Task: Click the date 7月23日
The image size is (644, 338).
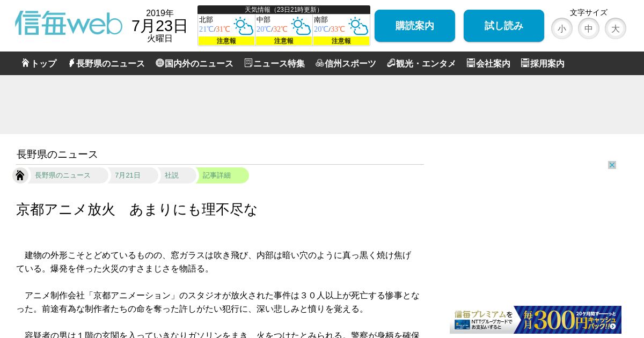Action: [x=159, y=26]
